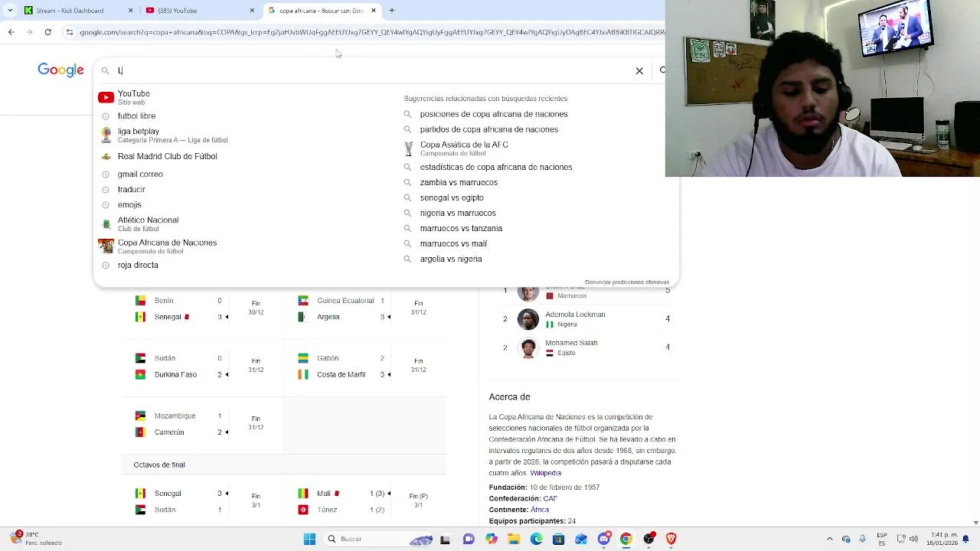
Task: Open the Sudán vs Burkina Faso match
Action: pos(202,366)
